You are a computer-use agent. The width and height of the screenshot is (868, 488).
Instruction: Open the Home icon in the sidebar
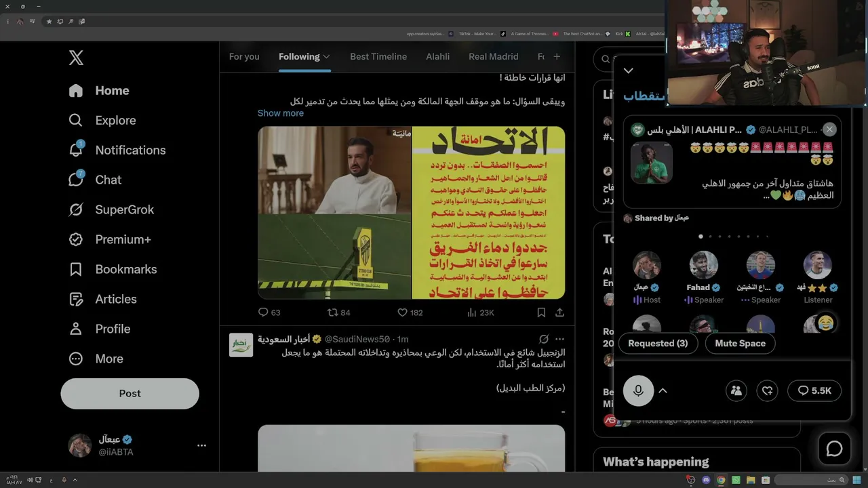pos(76,91)
